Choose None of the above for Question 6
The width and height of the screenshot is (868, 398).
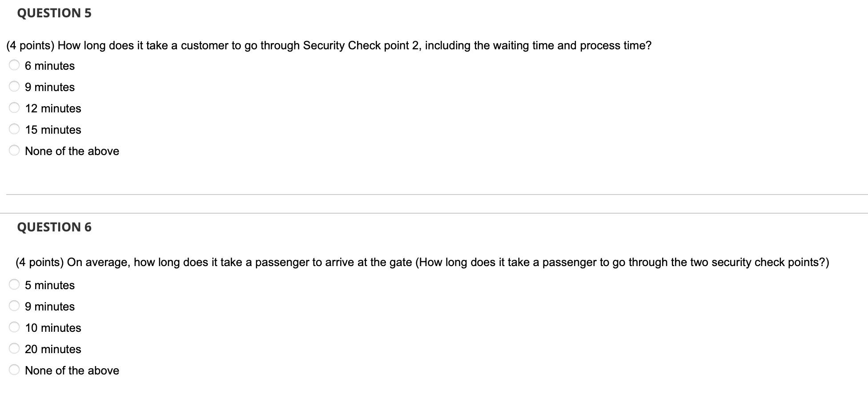[14, 370]
